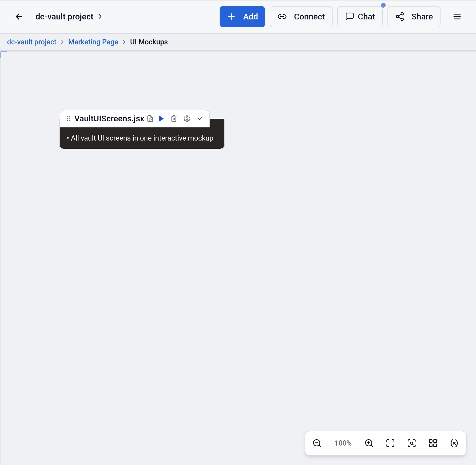Open the Chat panel

[360, 17]
